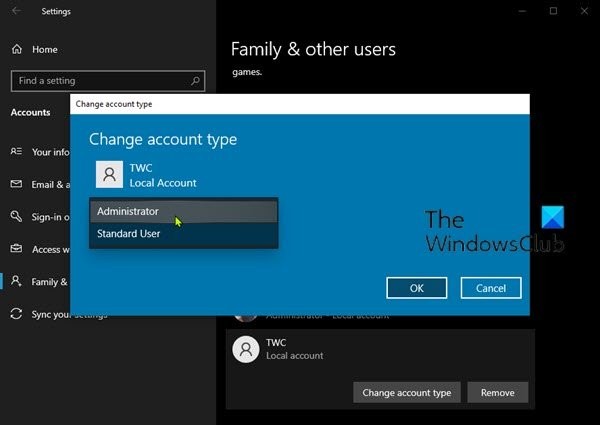Click the Your info person-card icon

[x=16, y=151]
